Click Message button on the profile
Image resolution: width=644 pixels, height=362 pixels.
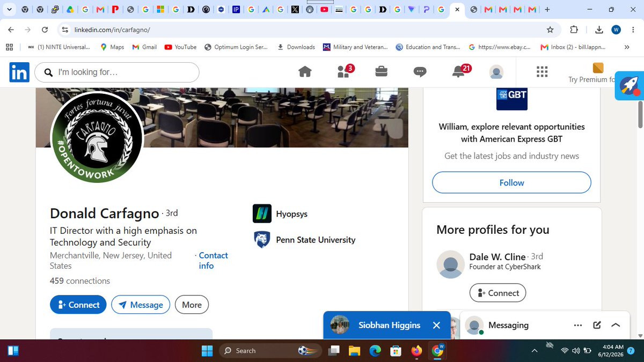(x=141, y=305)
